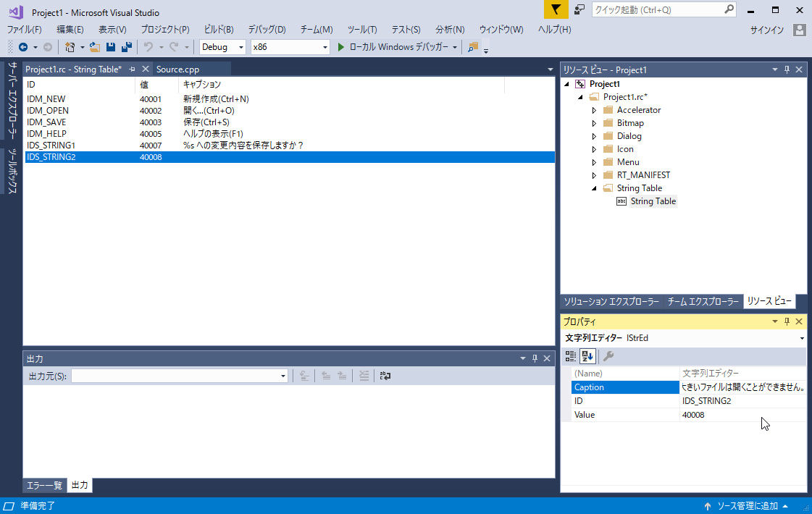Switch to the Solution Explorer tab
The image size is (812, 514).
pos(611,301)
